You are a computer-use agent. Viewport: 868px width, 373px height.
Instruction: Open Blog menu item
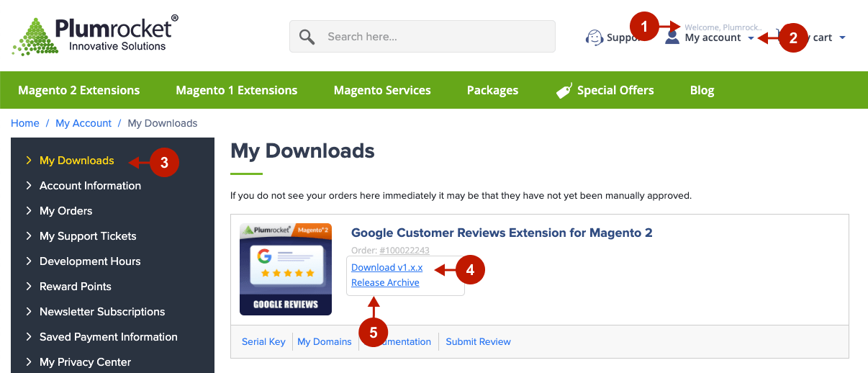702,90
